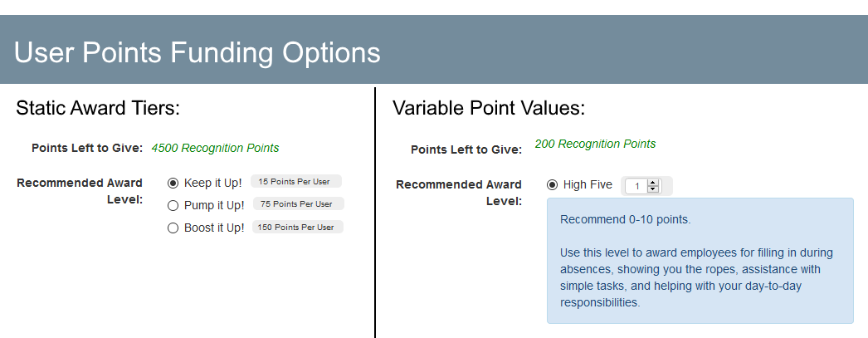868x338 pixels.
Task: Select the High Five radio button
Action: coord(552,184)
